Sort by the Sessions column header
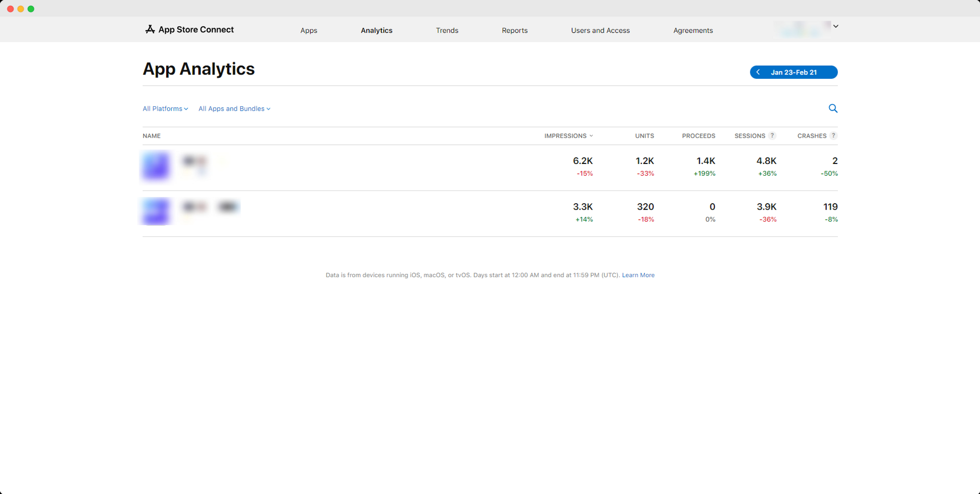This screenshot has width=980, height=494. [x=750, y=136]
